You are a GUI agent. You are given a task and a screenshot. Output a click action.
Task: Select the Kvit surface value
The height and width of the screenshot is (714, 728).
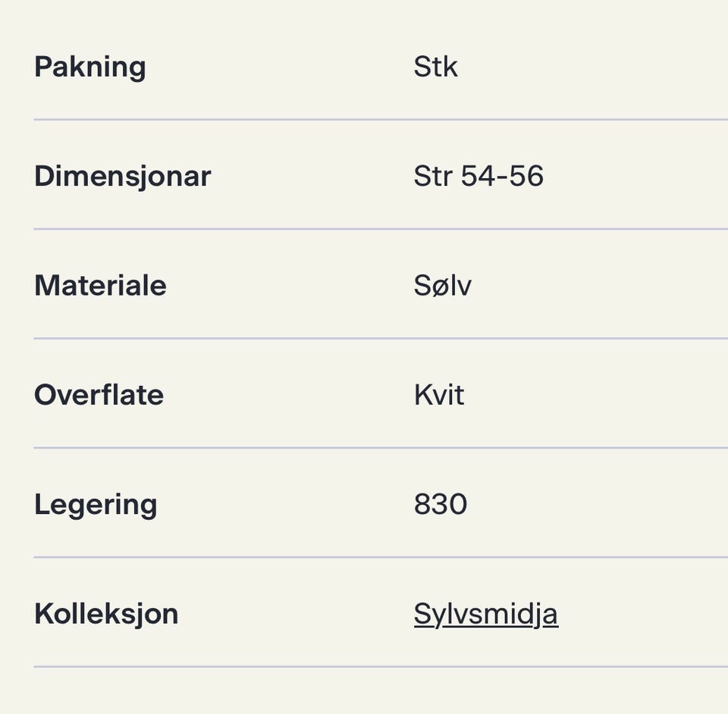click(439, 395)
